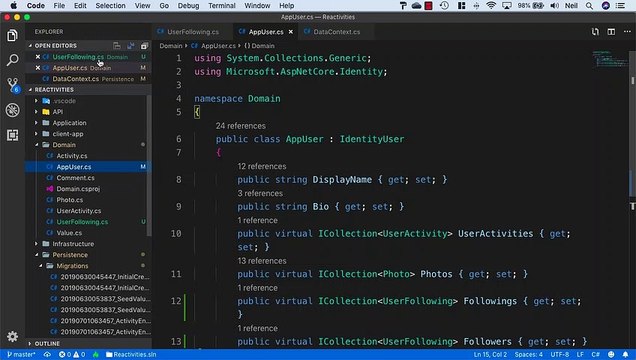Screen dimensions: 636x360
Task: Open the Search view in activity bar
Action: [x=12, y=60]
